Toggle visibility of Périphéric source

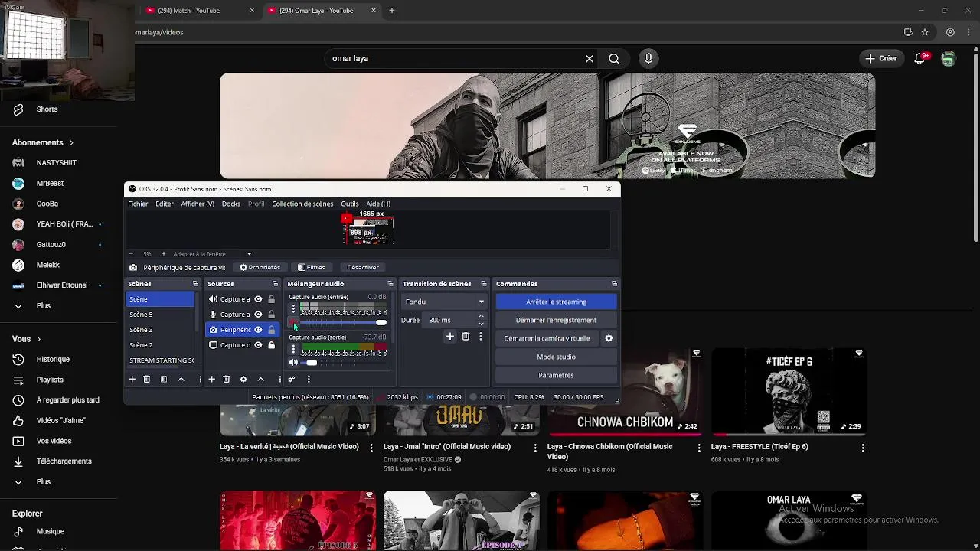pos(258,330)
